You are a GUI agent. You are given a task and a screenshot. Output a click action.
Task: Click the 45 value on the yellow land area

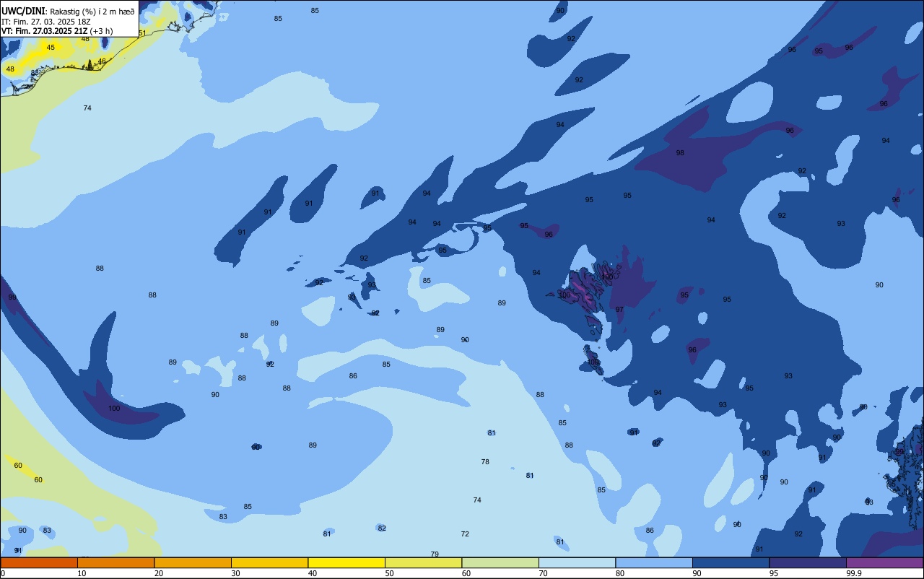(51, 48)
